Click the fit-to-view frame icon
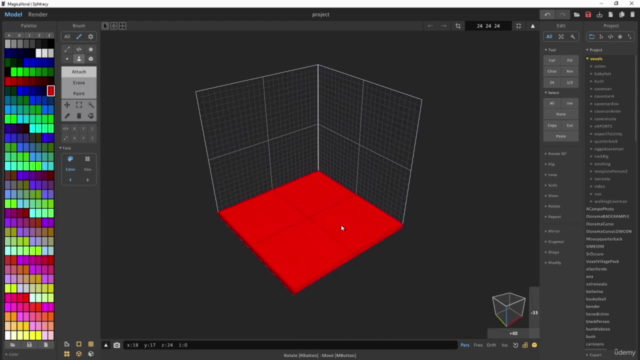This screenshot has width=640, height=360. (518, 26)
